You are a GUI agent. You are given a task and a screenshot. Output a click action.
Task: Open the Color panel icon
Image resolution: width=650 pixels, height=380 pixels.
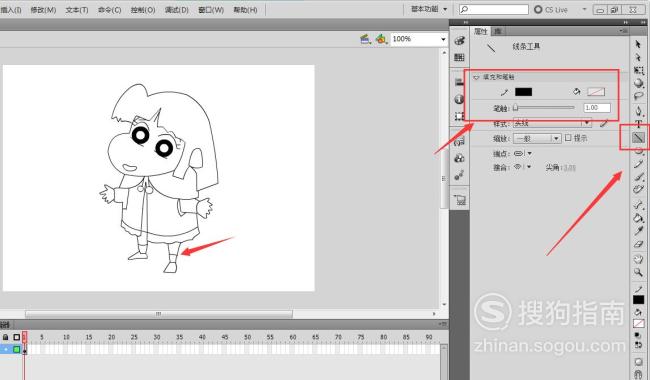tap(459, 40)
